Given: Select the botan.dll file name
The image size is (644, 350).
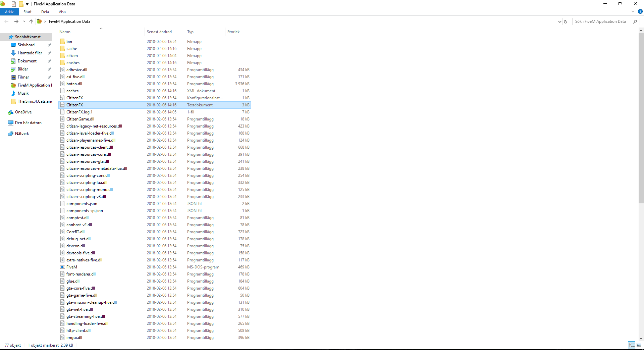Looking at the screenshot, I should pos(74,84).
